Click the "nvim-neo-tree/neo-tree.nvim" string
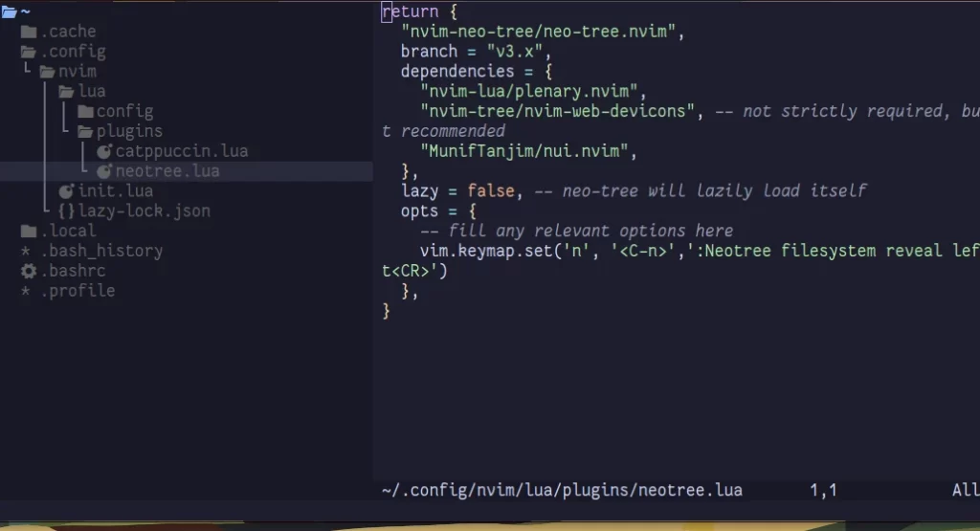This screenshot has width=980, height=531. tap(539, 32)
